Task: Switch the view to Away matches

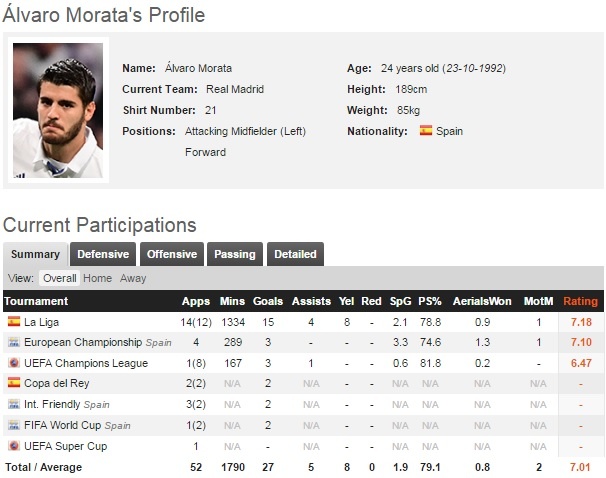Action: (133, 278)
